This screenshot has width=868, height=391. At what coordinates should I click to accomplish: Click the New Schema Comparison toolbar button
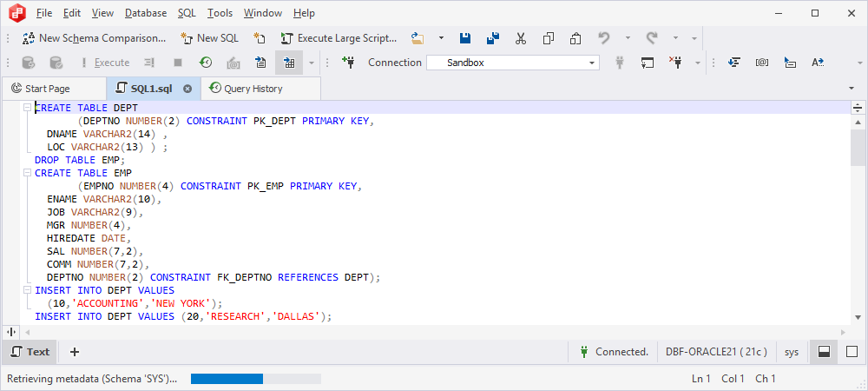click(94, 38)
